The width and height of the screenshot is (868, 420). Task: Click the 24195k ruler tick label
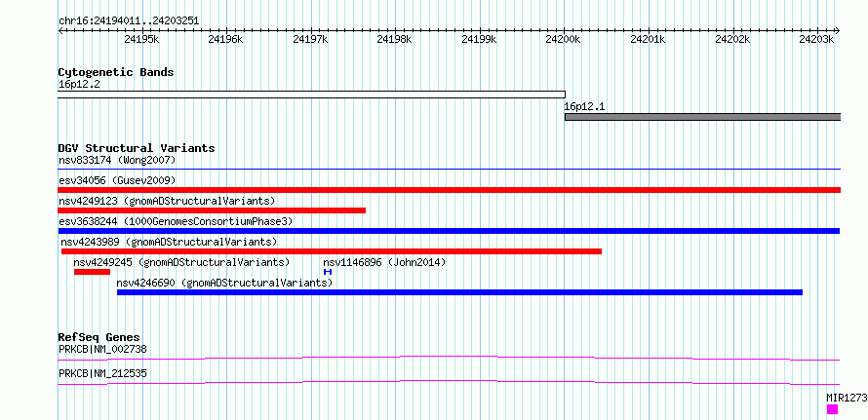141,39
